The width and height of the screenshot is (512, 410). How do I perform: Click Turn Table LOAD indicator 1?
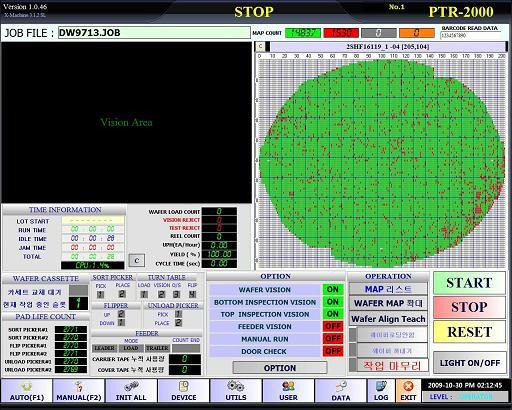click(x=144, y=294)
